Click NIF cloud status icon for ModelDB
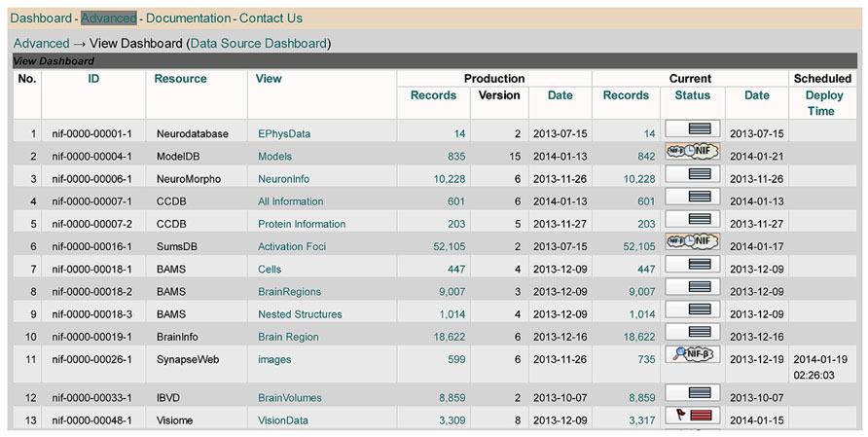This screenshot has width=868, height=437. [692, 151]
